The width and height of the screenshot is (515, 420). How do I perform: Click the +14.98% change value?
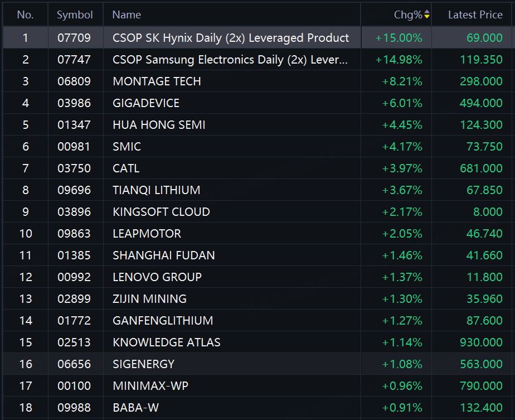tap(399, 60)
